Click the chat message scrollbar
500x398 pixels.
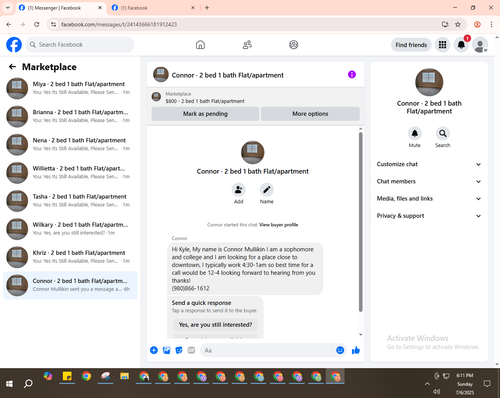point(360,222)
